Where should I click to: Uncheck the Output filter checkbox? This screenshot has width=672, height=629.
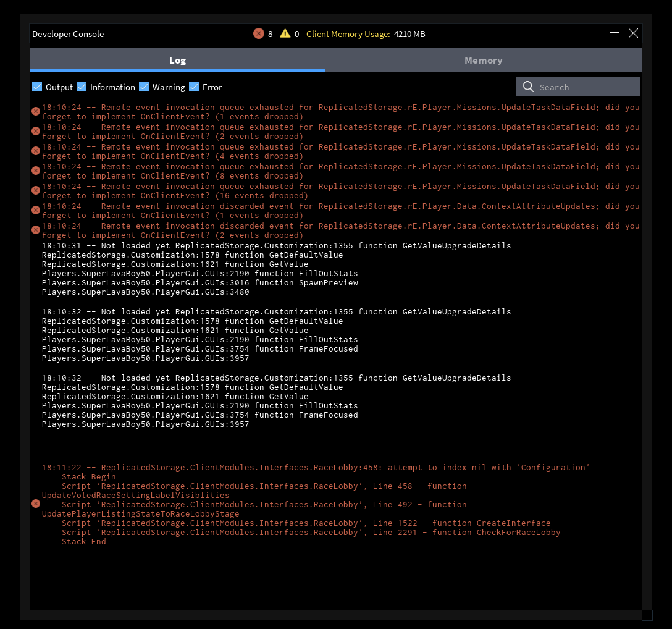coord(37,87)
